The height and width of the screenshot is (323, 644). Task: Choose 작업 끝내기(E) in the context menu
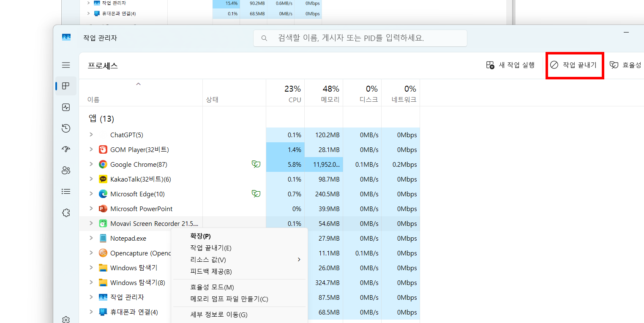click(239, 248)
